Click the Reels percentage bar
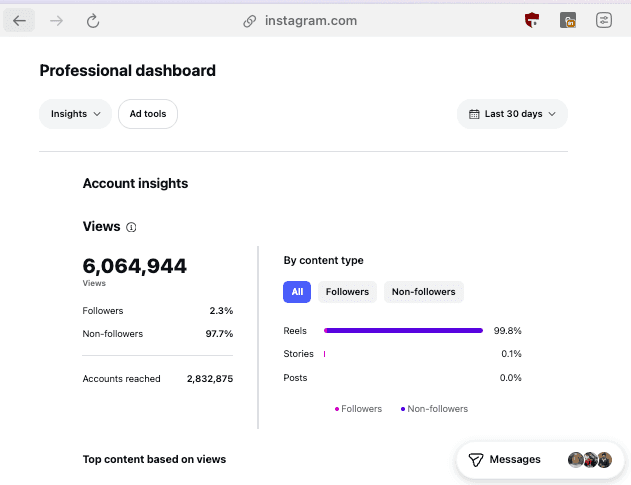The width and height of the screenshot is (631, 485). (403, 330)
